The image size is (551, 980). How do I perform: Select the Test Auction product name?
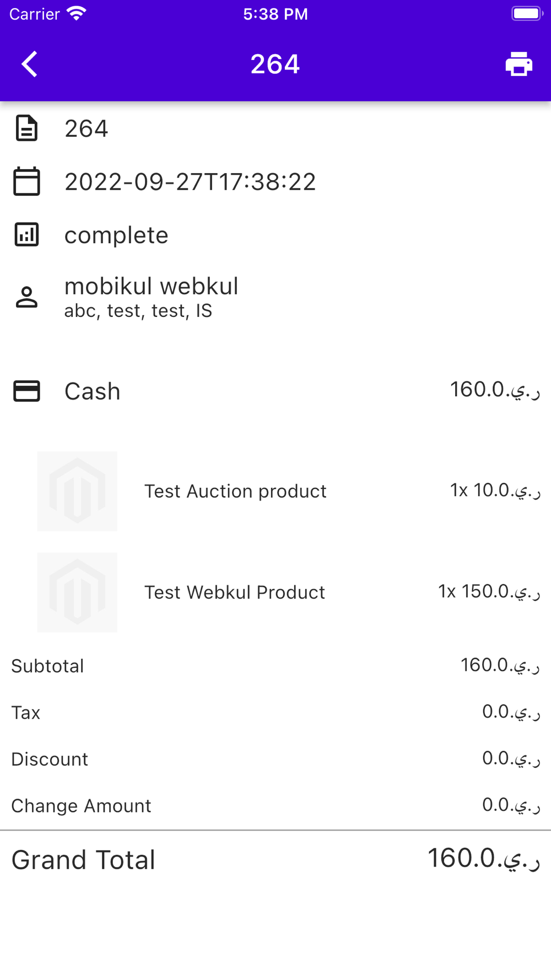click(x=235, y=491)
